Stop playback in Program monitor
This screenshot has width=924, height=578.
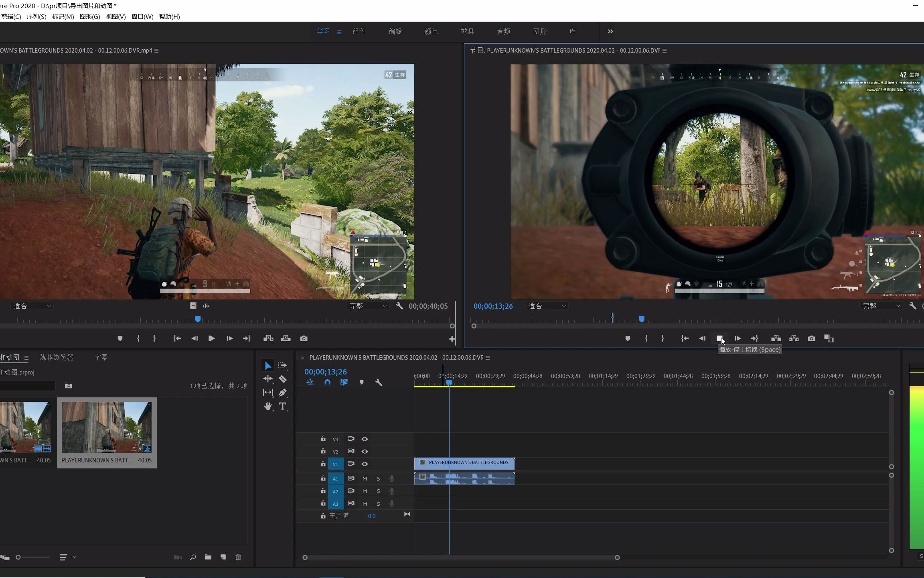[719, 338]
